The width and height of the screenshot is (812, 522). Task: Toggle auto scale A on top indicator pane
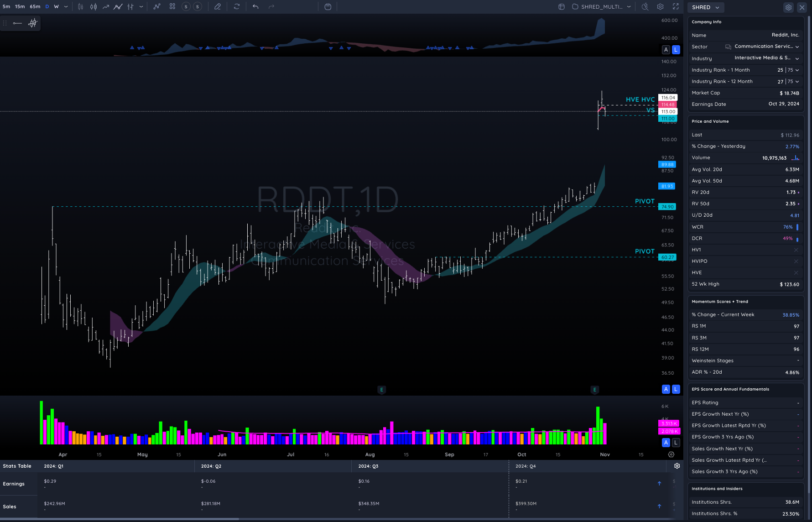pyautogui.click(x=666, y=50)
